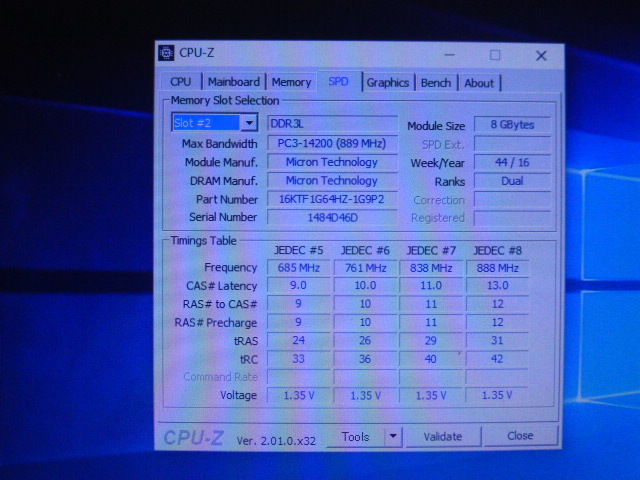Click the 685 MHz frequency cell
The height and width of the screenshot is (480, 640).
coord(298,268)
